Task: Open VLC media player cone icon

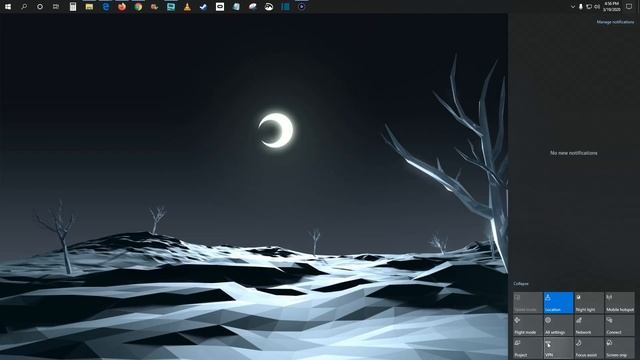Action: [187, 7]
